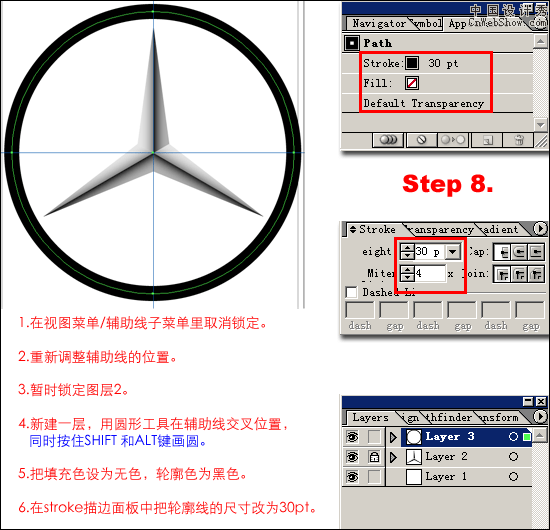Expand Layer 3 with its triangle
Image resolution: width=550 pixels, height=530 pixels.
pos(393,437)
